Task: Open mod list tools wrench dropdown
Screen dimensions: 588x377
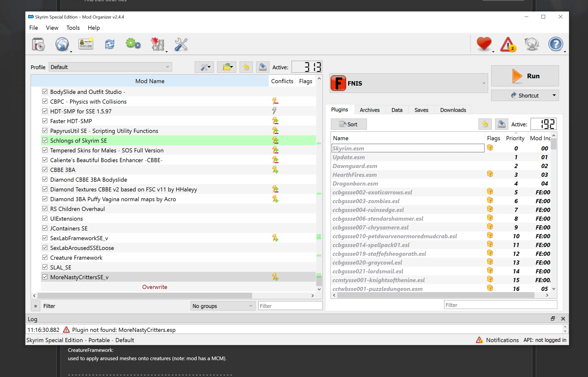Action: tap(205, 67)
